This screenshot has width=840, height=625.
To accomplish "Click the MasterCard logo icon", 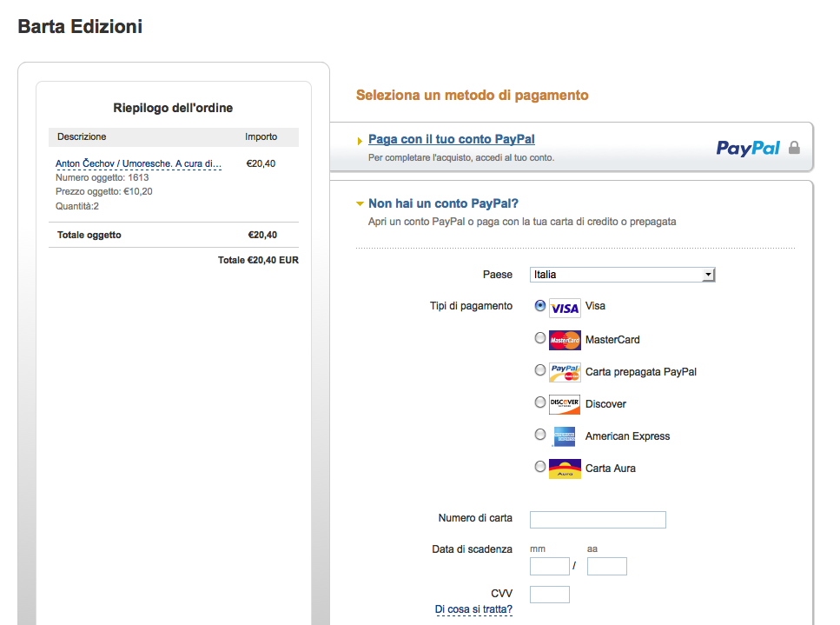I will 565,341.
